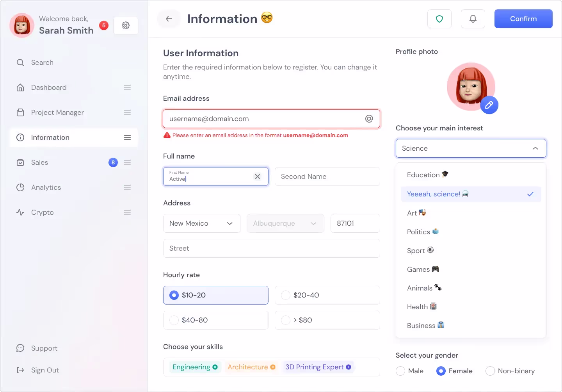Select Non-binary gender option

(490, 371)
